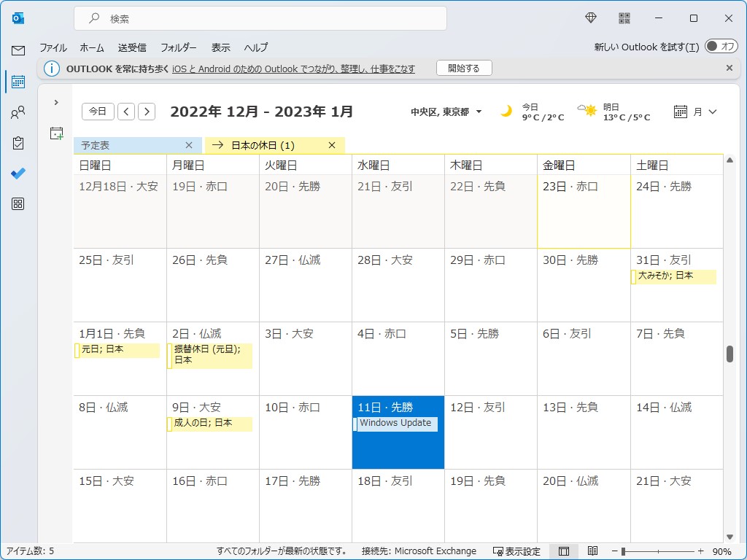Screen dimensions: 747x560
Task: Go to previous month arrow
Action: coord(125,112)
